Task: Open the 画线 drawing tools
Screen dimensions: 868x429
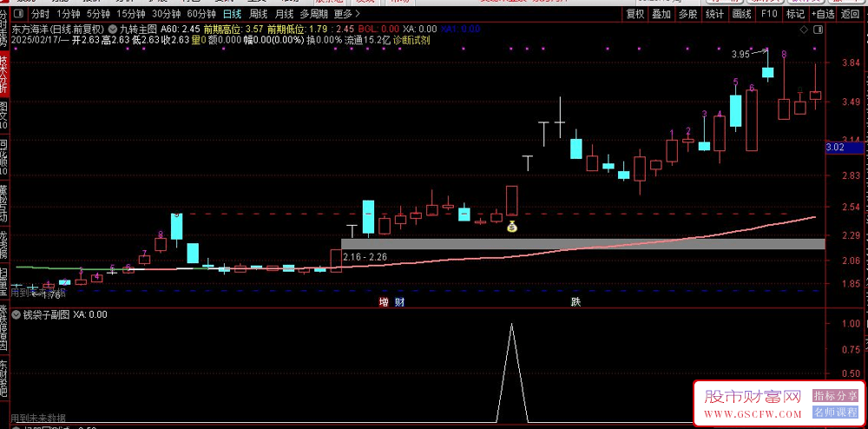Action: point(741,14)
